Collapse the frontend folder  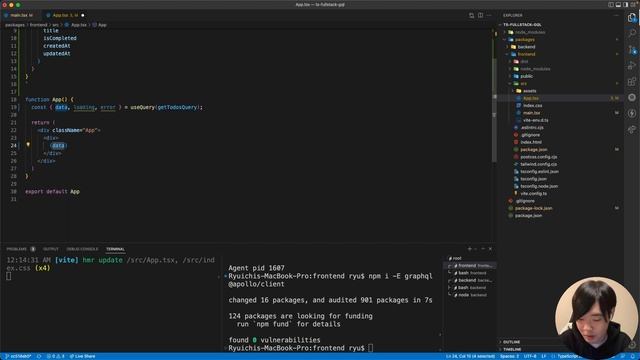[526, 54]
